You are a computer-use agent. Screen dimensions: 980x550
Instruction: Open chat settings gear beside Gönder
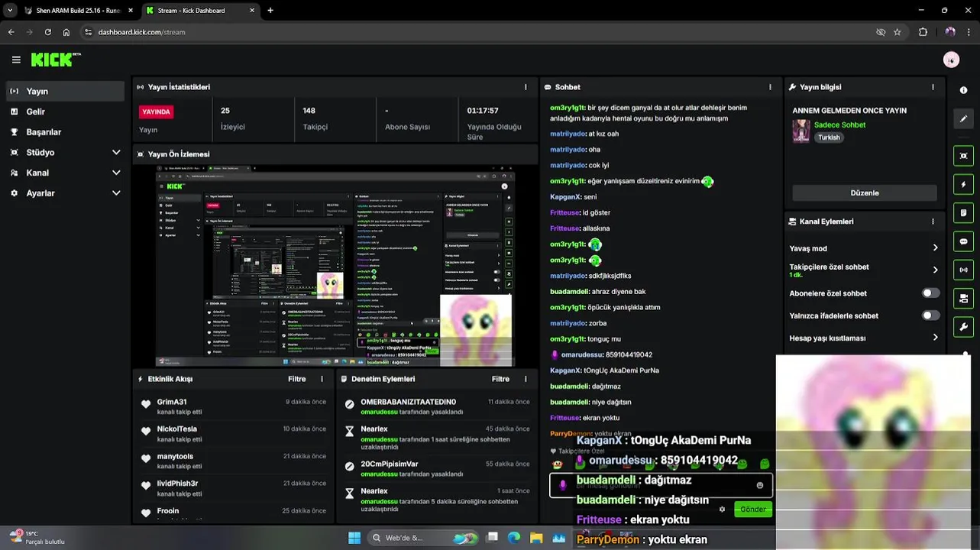tap(722, 510)
